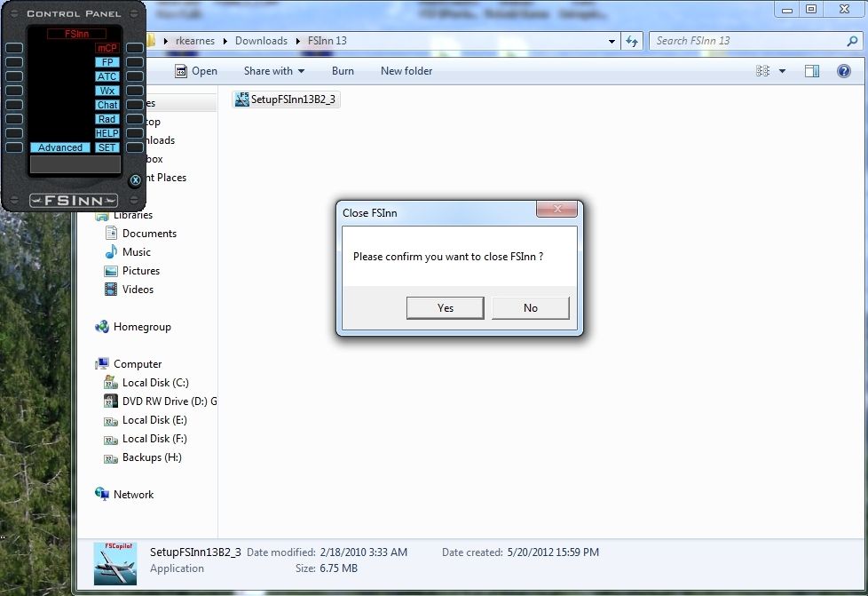The height and width of the screenshot is (596, 868).
Task: Click the Date created value 5/20/2012 15:59 PM
Action: (553, 552)
